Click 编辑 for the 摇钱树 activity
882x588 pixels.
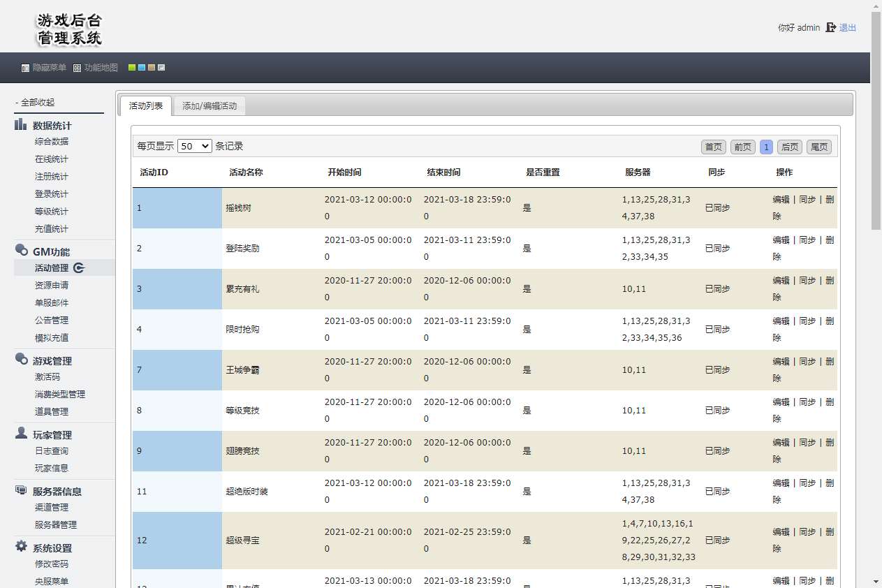tap(781, 200)
